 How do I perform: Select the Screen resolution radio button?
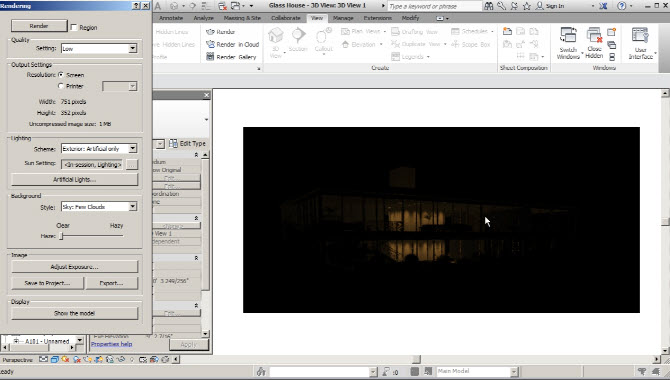[x=61, y=75]
